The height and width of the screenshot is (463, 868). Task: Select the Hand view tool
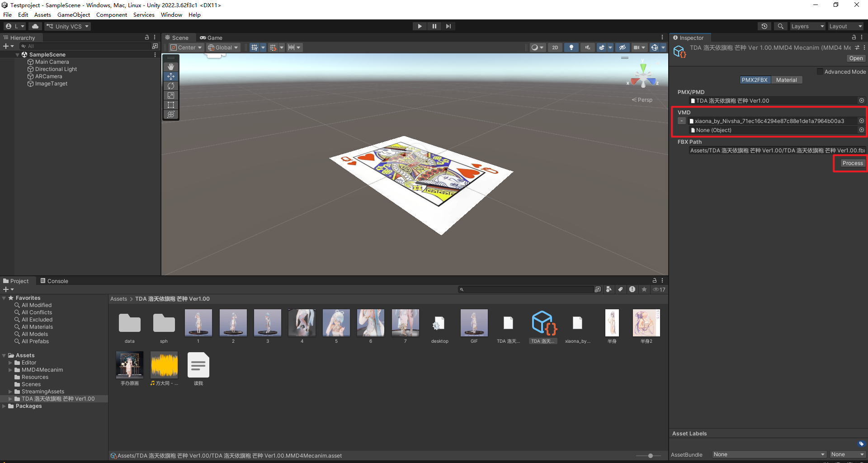click(x=171, y=67)
